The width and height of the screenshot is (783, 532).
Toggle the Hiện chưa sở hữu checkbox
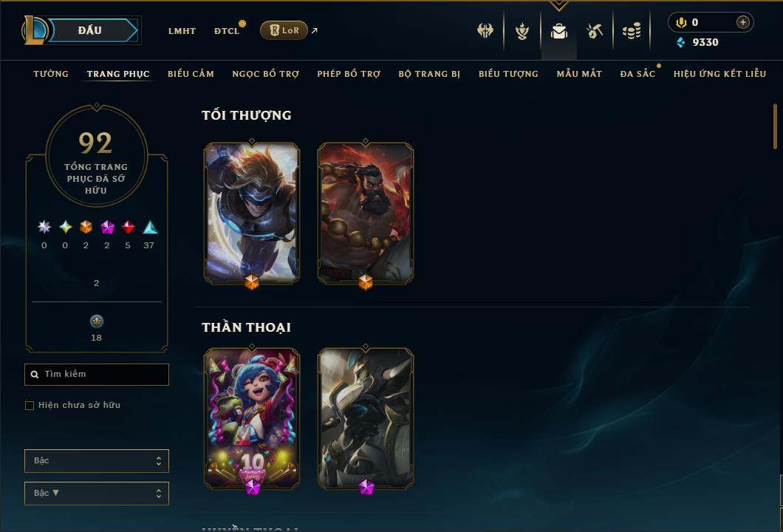pyautogui.click(x=30, y=405)
